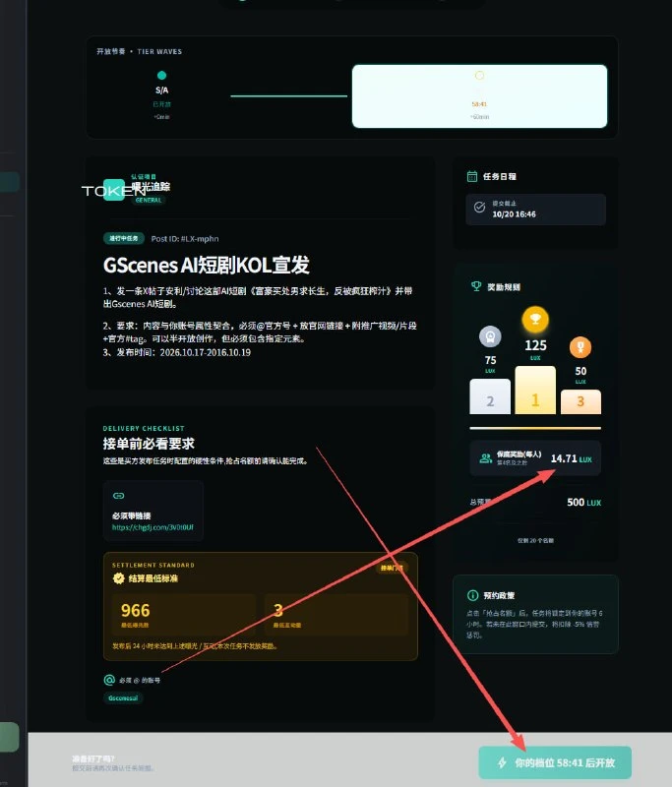The height and width of the screenshot is (787, 672).
Task: Click the link icon above 必须带链接
Action: [x=118, y=496]
